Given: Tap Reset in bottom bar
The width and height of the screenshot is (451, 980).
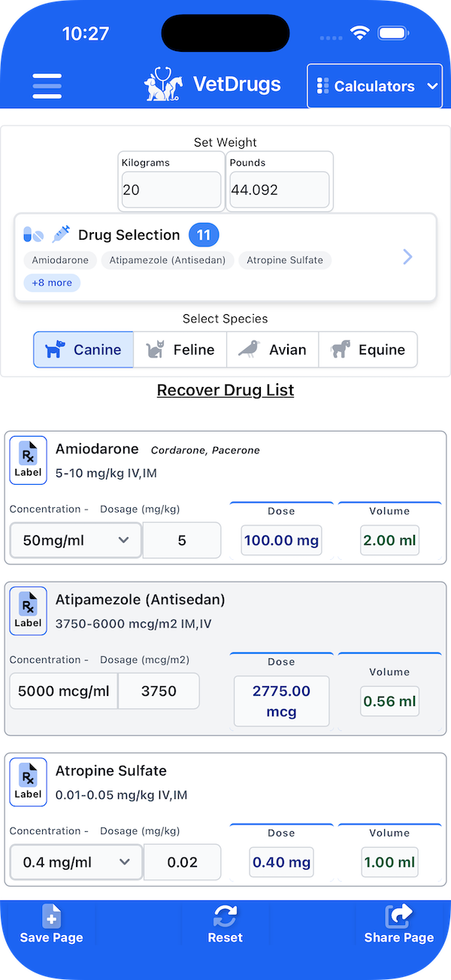Looking at the screenshot, I should coord(225,924).
